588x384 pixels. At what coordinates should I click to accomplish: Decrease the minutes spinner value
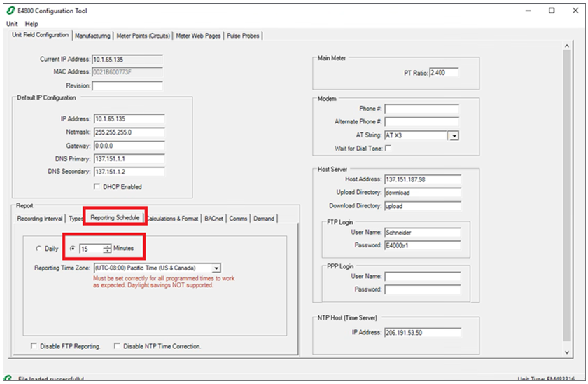click(107, 251)
